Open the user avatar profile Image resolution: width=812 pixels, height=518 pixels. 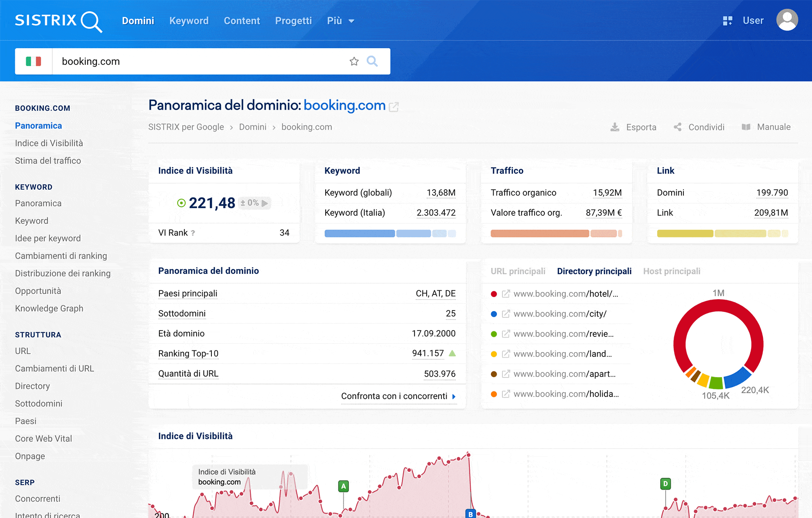pos(787,20)
